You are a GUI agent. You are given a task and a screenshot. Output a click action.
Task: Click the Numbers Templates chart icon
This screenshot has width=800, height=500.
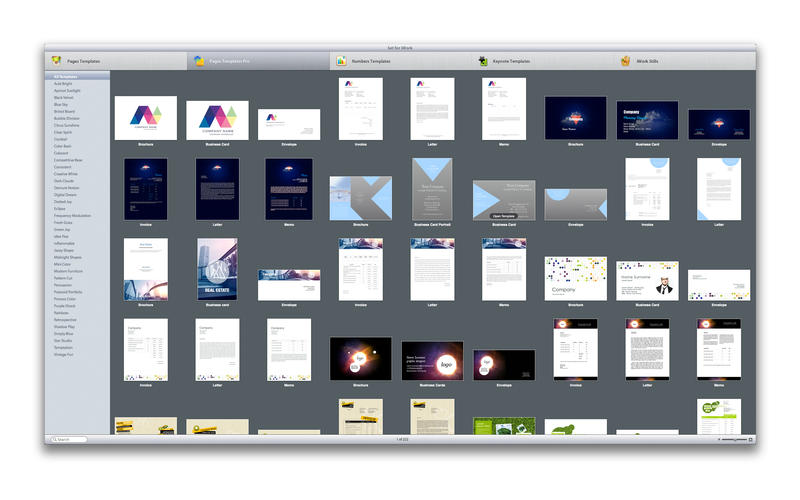(342, 61)
